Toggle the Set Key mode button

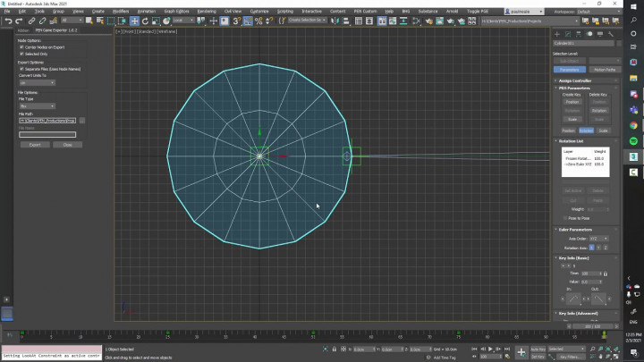pyautogui.click(x=538, y=357)
